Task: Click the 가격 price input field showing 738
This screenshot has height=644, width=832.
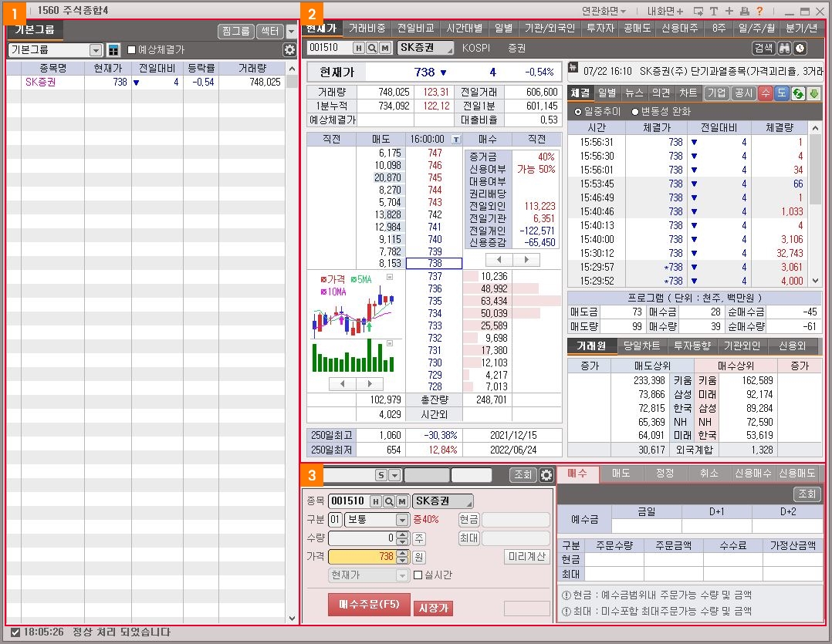Action: (x=363, y=557)
